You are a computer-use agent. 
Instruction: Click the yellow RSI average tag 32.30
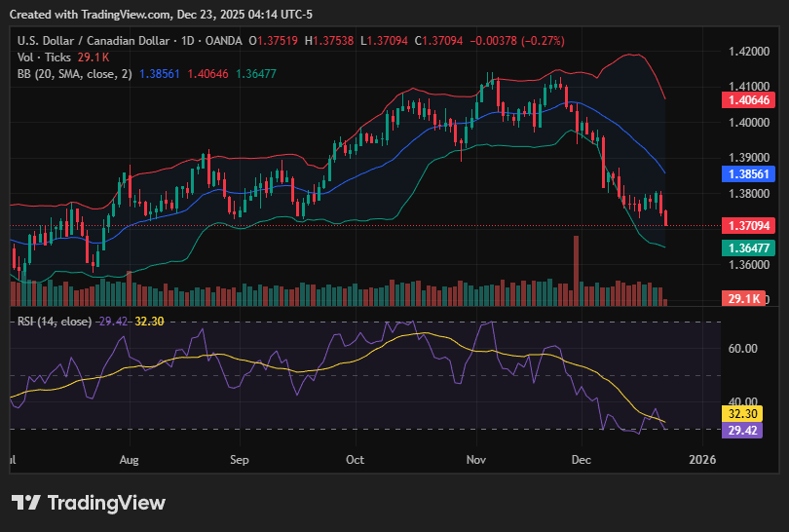click(x=748, y=413)
